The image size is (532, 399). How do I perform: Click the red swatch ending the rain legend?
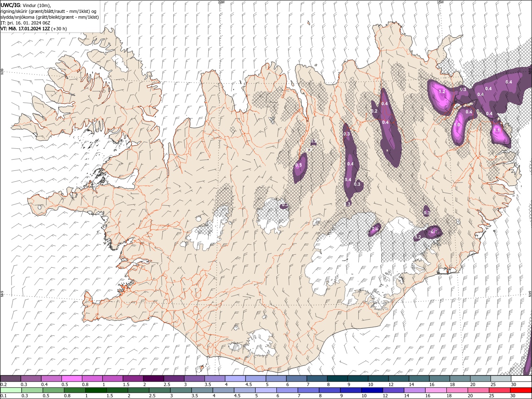pyautogui.click(x=521, y=390)
